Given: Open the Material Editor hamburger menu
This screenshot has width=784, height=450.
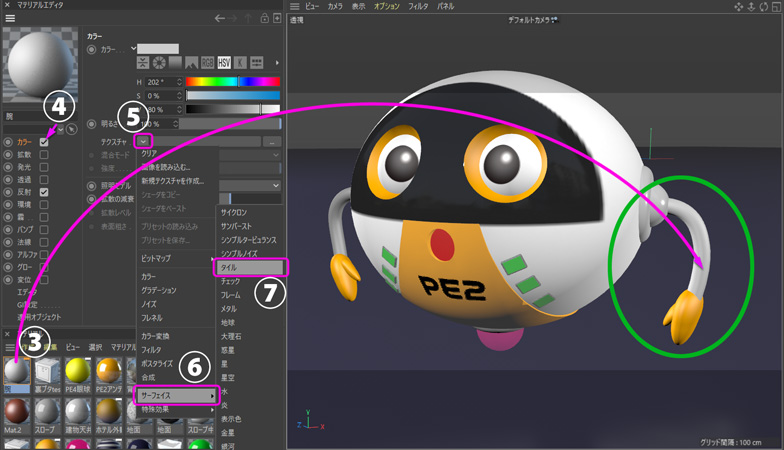Looking at the screenshot, I should pos(9,18).
